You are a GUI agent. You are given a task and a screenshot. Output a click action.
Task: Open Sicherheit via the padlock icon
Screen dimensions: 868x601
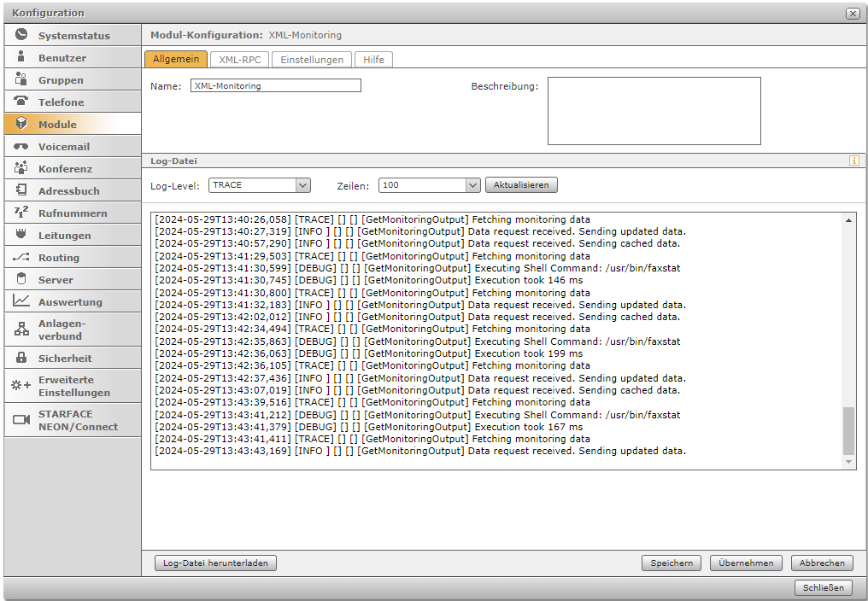pos(21,358)
